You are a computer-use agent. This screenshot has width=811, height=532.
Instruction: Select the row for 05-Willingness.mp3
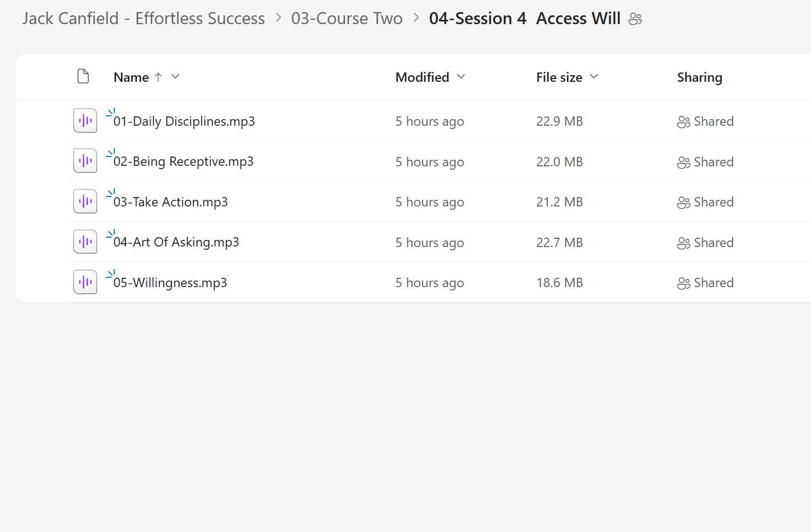tap(330, 282)
